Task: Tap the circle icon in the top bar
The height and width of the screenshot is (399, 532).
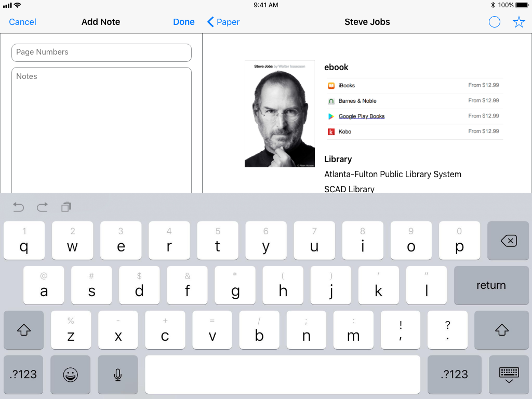Action: pos(495,22)
